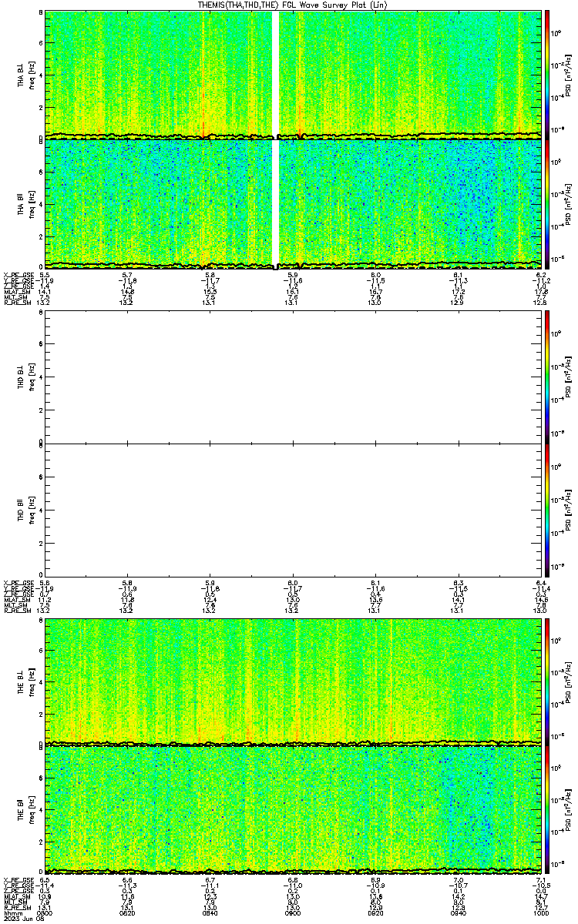This screenshot has height=924, width=578.
Task: Click the THE BII spectrogram panel
Action: pos(293,811)
